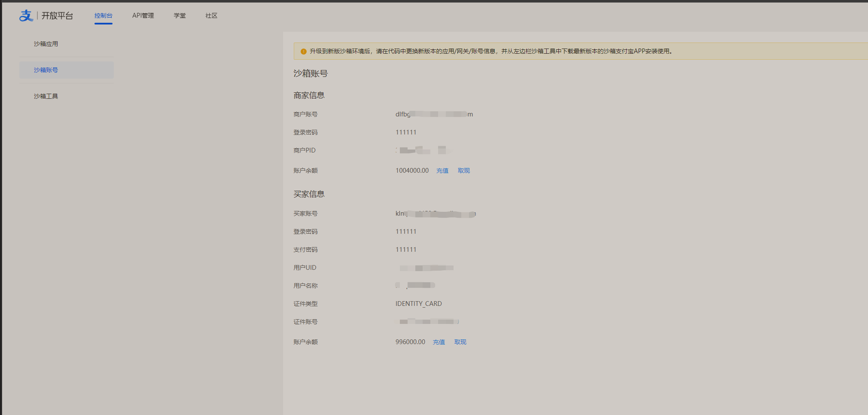The image size is (868, 415).
Task: Go to the 社区 tab
Action: point(211,15)
